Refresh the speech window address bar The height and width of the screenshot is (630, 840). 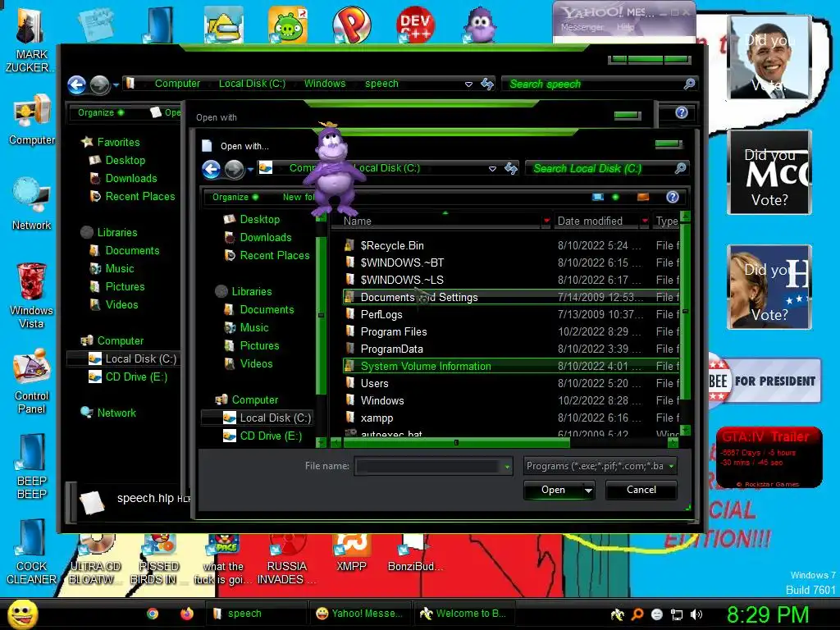tap(487, 84)
